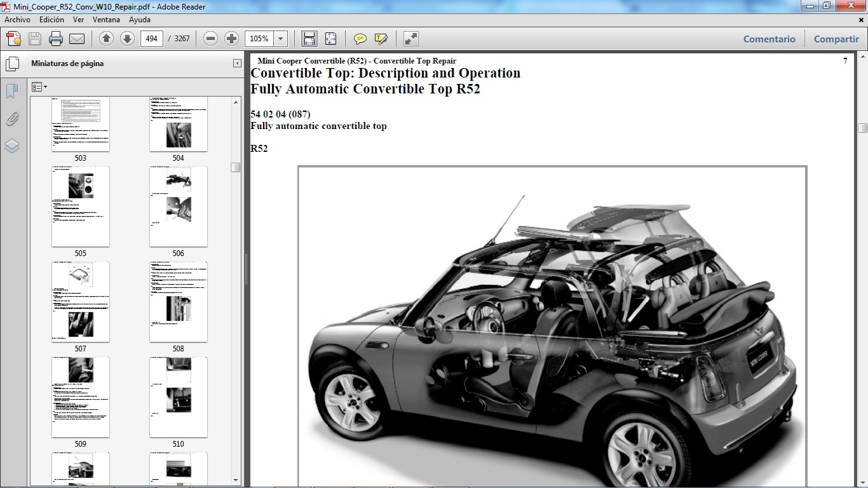The image size is (868, 488).
Task: Open the Edición menu
Action: [51, 20]
